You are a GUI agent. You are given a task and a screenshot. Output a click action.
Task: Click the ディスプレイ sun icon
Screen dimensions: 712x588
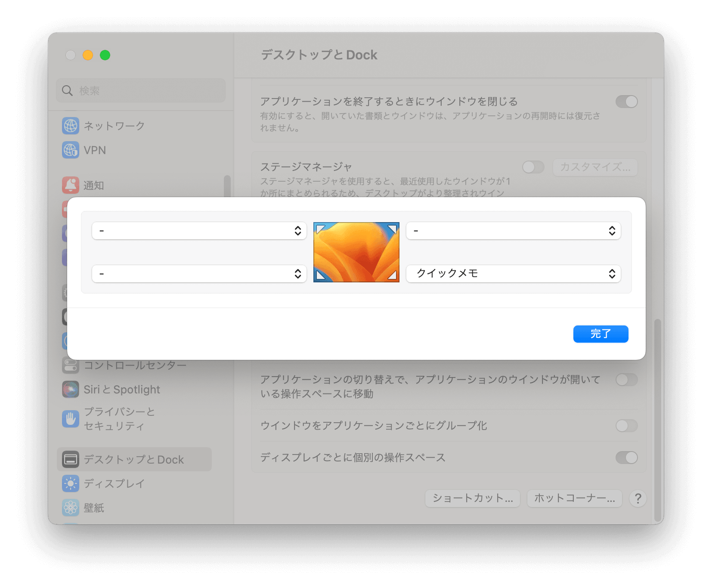pyautogui.click(x=71, y=483)
